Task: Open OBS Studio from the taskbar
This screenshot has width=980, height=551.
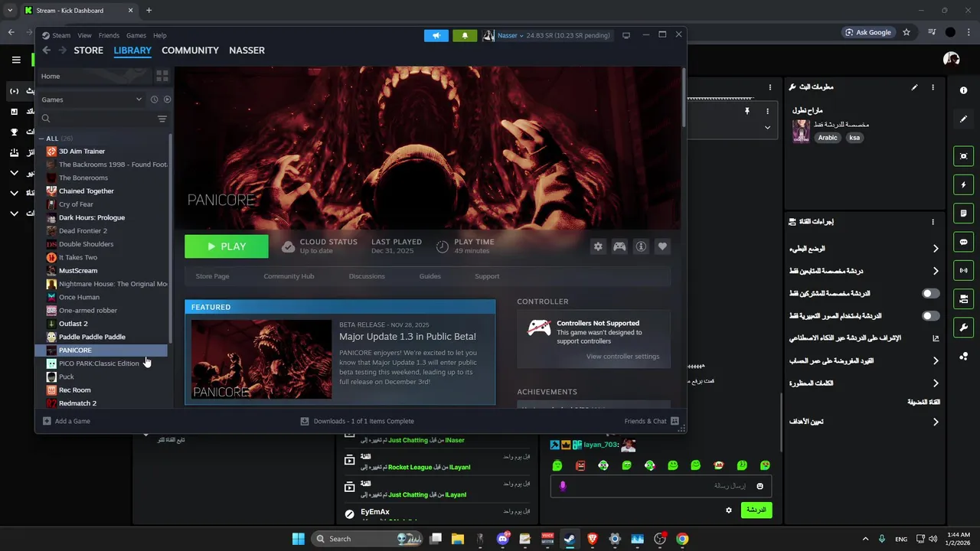Action: [x=660, y=539]
